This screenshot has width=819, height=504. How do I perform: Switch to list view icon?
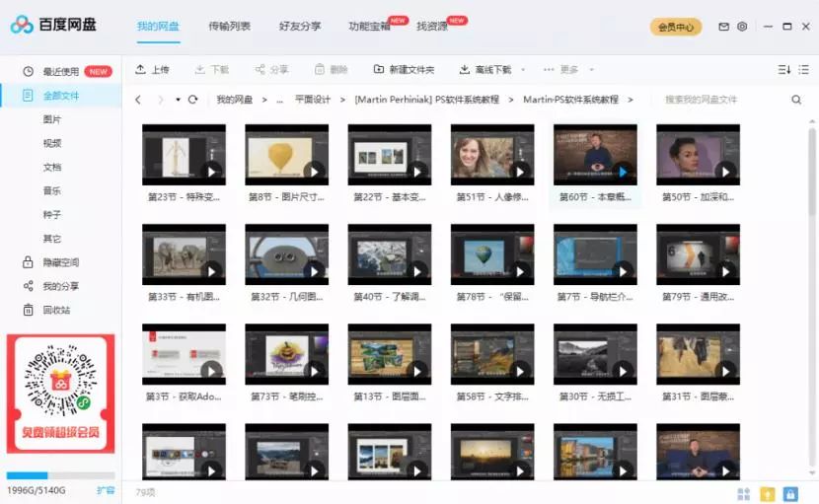804,69
